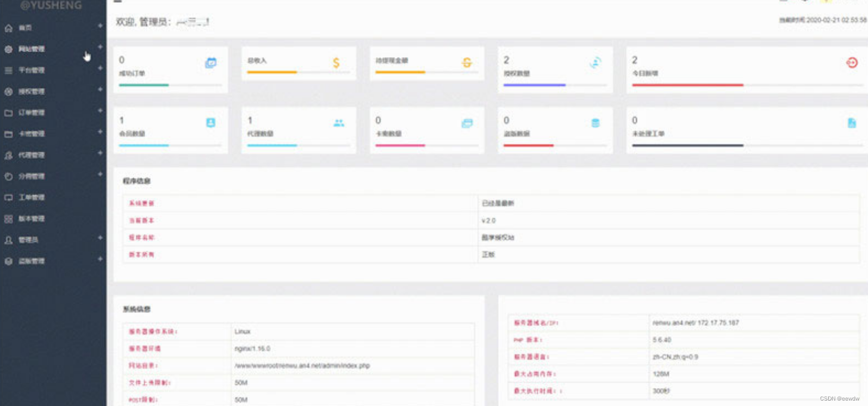Expand the 订单管理 submenu plus sign
The width and height of the screenshot is (868, 406).
click(100, 110)
